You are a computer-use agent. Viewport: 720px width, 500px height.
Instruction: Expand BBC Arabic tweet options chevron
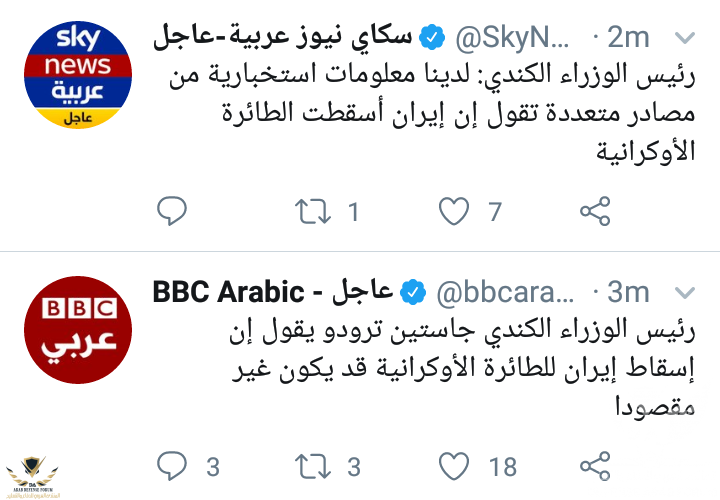pos(685,292)
